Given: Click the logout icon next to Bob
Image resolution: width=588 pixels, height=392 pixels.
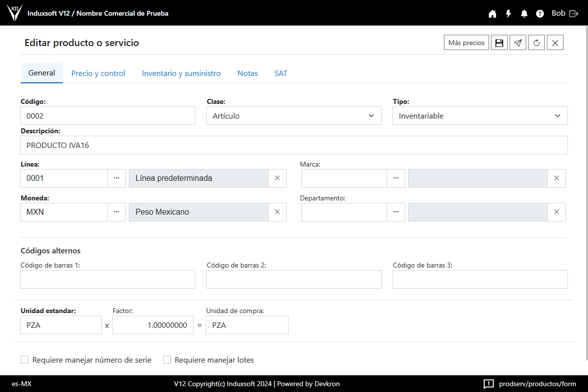Looking at the screenshot, I should tap(574, 14).
